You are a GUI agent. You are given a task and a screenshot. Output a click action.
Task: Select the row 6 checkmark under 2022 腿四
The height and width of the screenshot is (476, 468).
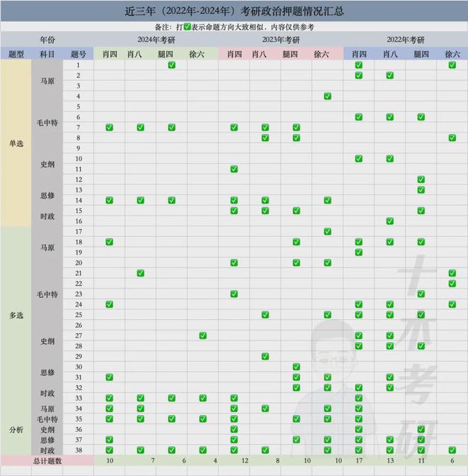coord(420,117)
